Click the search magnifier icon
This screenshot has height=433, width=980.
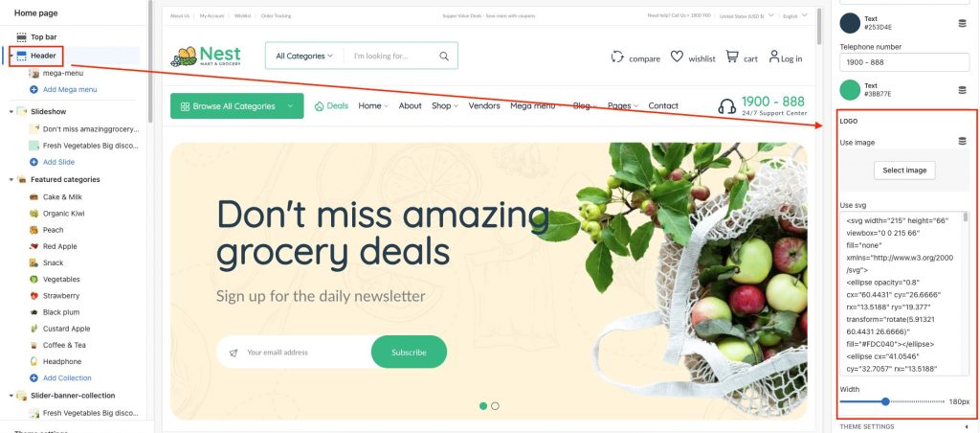[444, 56]
